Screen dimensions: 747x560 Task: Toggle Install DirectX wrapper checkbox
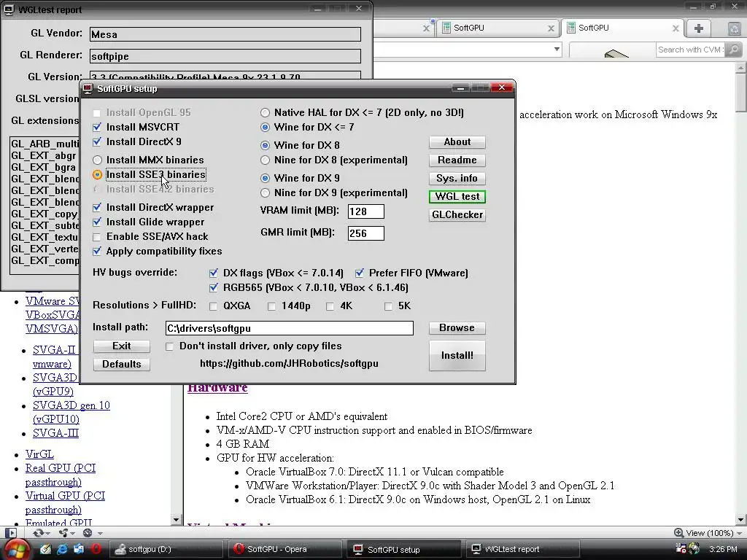[x=97, y=208]
